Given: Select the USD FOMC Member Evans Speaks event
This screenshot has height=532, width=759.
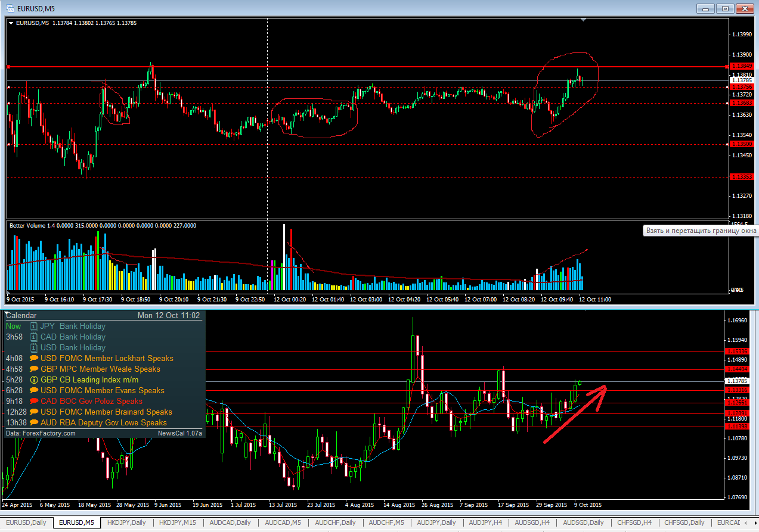Looking at the screenshot, I should pos(102,391).
